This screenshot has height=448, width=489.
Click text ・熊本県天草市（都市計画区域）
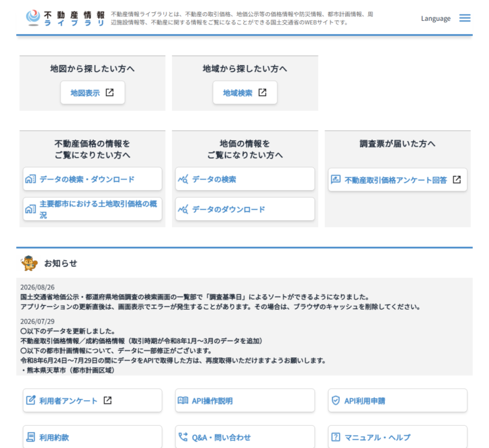pyautogui.click(x=68, y=370)
